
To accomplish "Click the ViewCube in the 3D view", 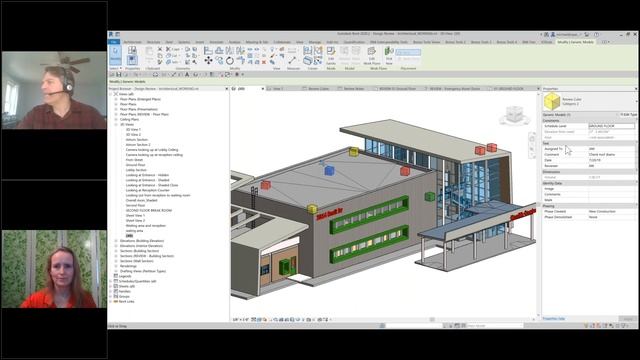I will (514, 114).
